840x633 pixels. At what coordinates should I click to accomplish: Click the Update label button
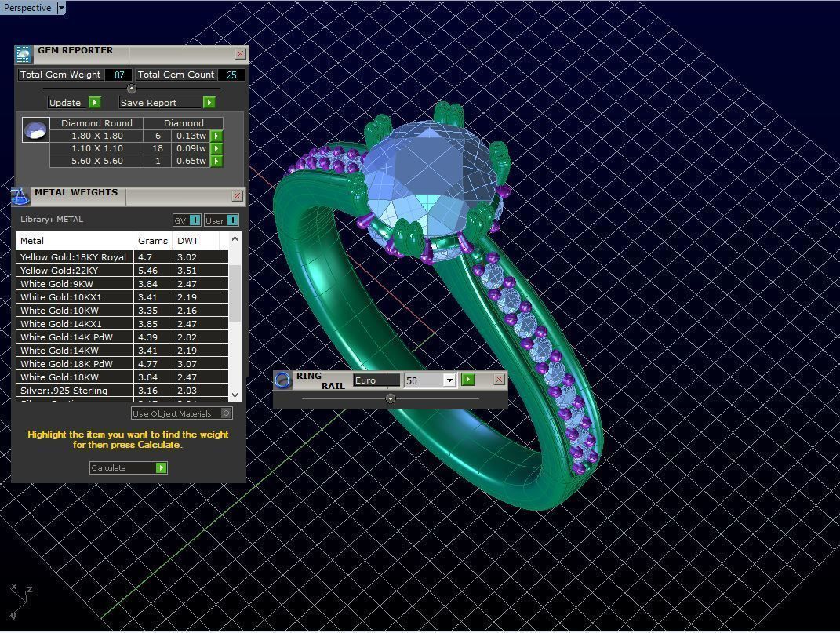point(65,103)
